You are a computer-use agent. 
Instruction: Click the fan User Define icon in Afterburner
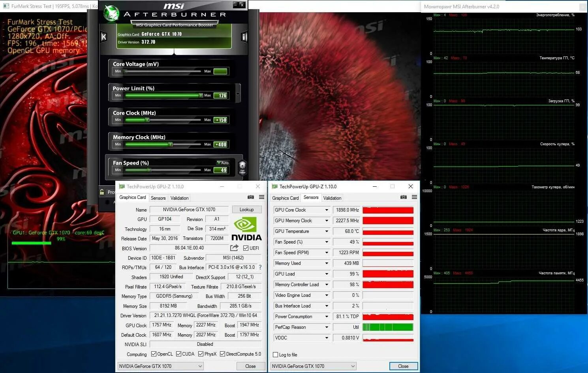click(x=242, y=167)
